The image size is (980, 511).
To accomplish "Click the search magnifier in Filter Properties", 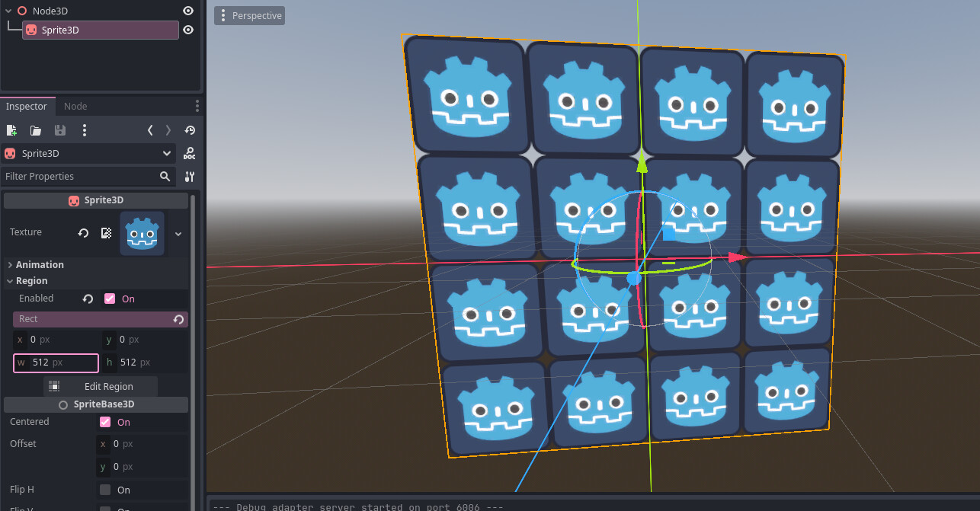I will pyautogui.click(x=165, y=176).
